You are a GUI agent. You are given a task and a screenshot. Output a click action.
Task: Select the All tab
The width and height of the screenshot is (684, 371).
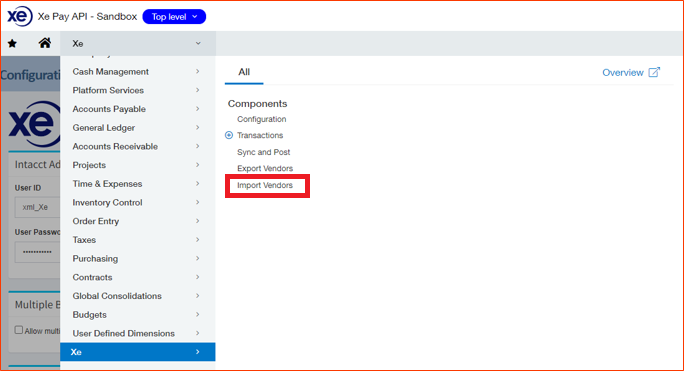244,72
